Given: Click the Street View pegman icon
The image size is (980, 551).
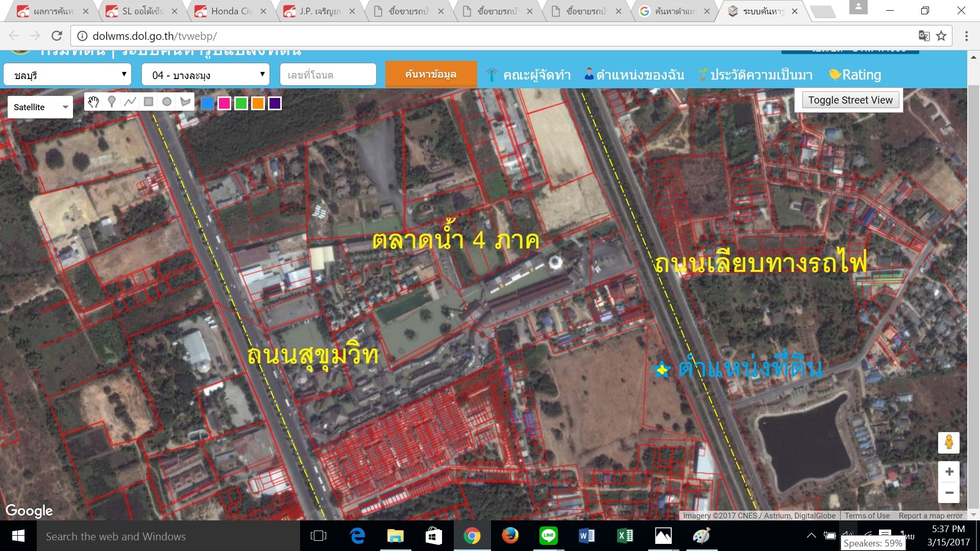Looking at the screenshot, I should pyautogui.click(x=949, y=442).
